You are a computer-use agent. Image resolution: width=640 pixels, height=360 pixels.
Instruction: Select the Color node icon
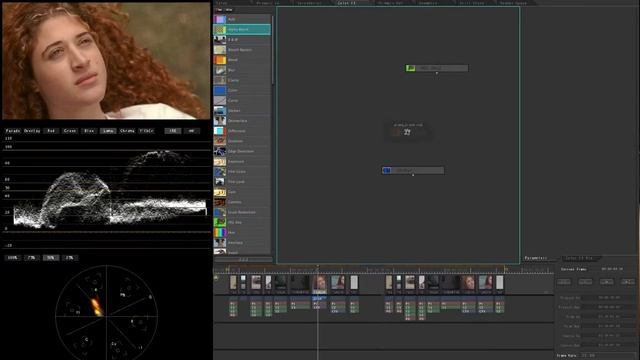pyautogui.click(x=220, y=90)
